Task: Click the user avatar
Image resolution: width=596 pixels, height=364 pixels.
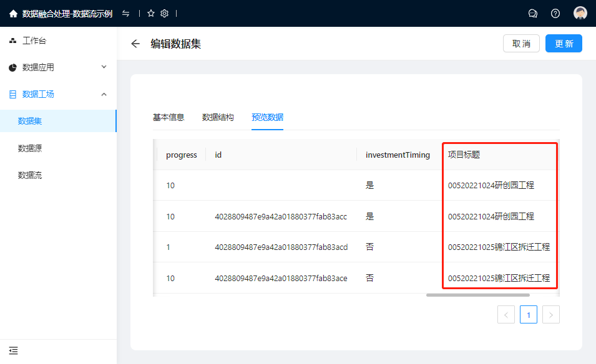Action: click(580, 14)
